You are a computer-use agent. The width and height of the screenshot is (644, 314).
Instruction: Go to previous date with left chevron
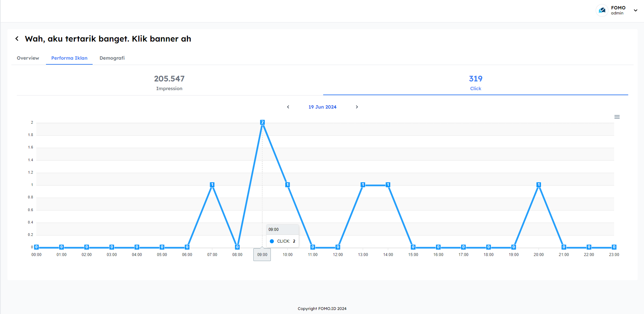pyautogui.click(x=288, y=107)
